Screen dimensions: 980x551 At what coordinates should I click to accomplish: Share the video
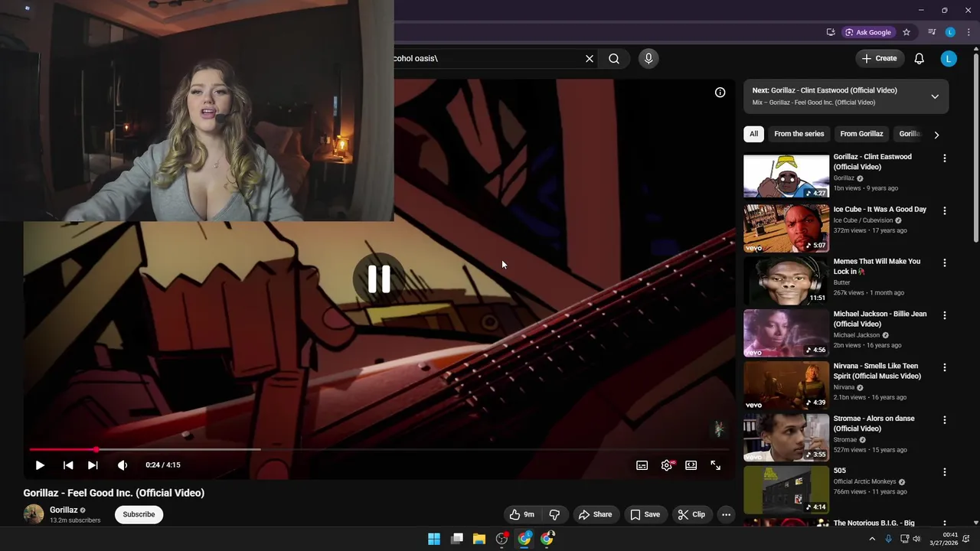point(595,514)
